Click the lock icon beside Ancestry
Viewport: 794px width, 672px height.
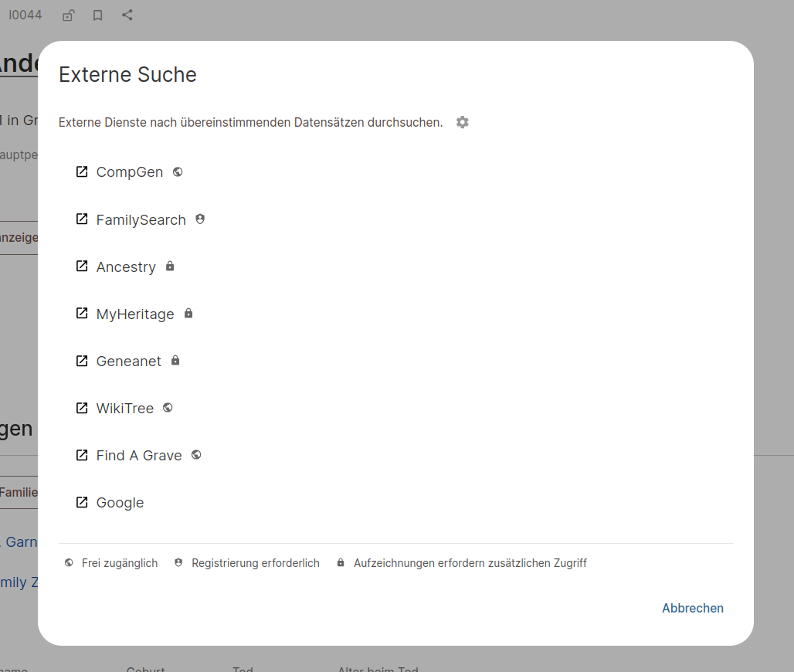point(170,266)
